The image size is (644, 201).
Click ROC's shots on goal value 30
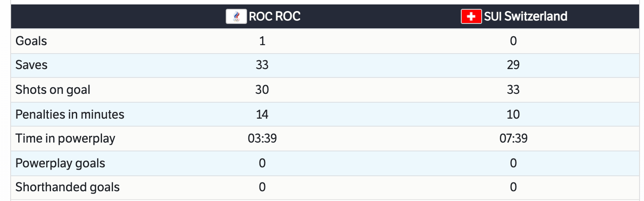(262, 90)
